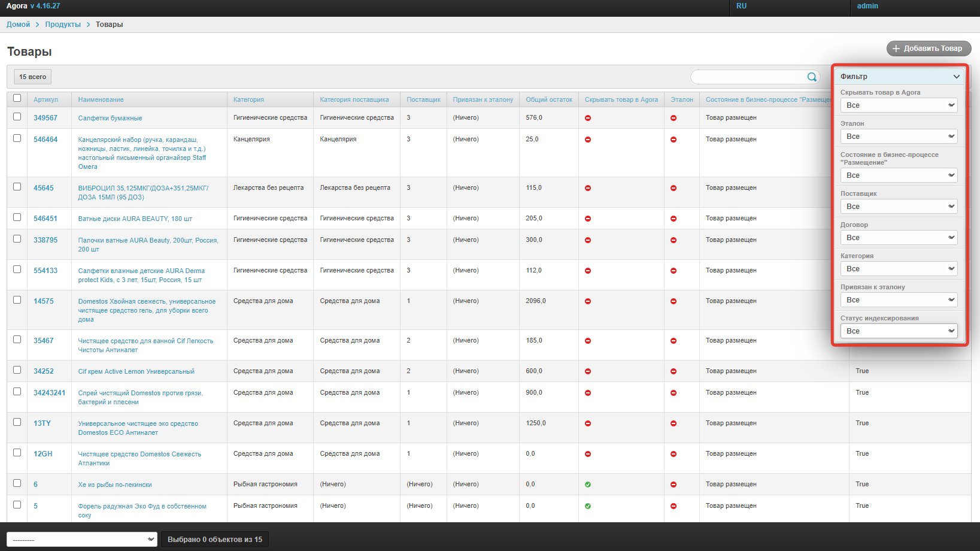
Task: Go to Продукты in the breadcrumb
Action: point(63,25)
